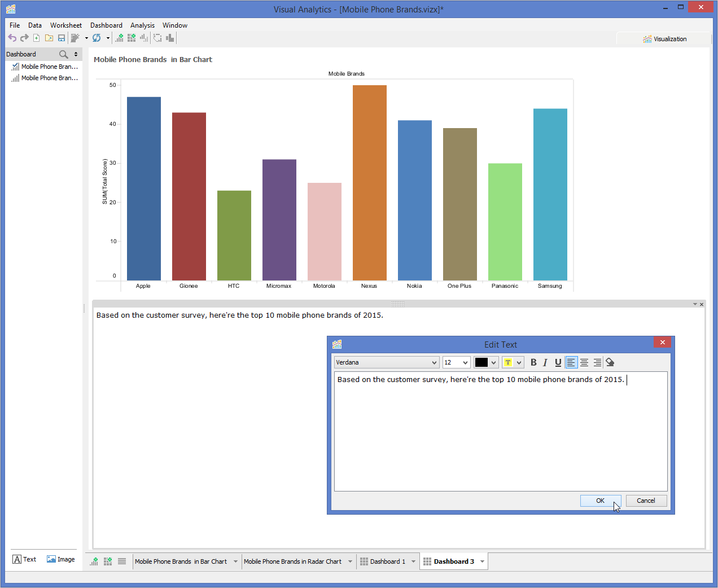Open dropdown arrow next to plug icon

86,38
